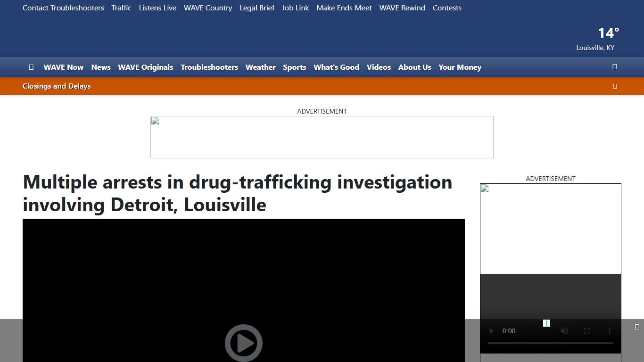Click the Louisville, KY weather link

click(595, 48)
